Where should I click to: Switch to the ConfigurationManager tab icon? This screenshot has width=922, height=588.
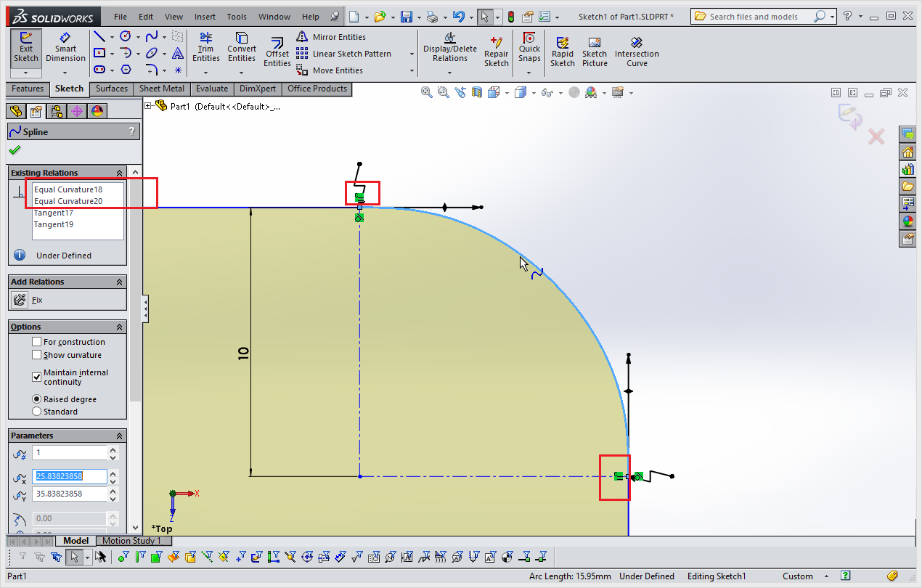[56, 111]
